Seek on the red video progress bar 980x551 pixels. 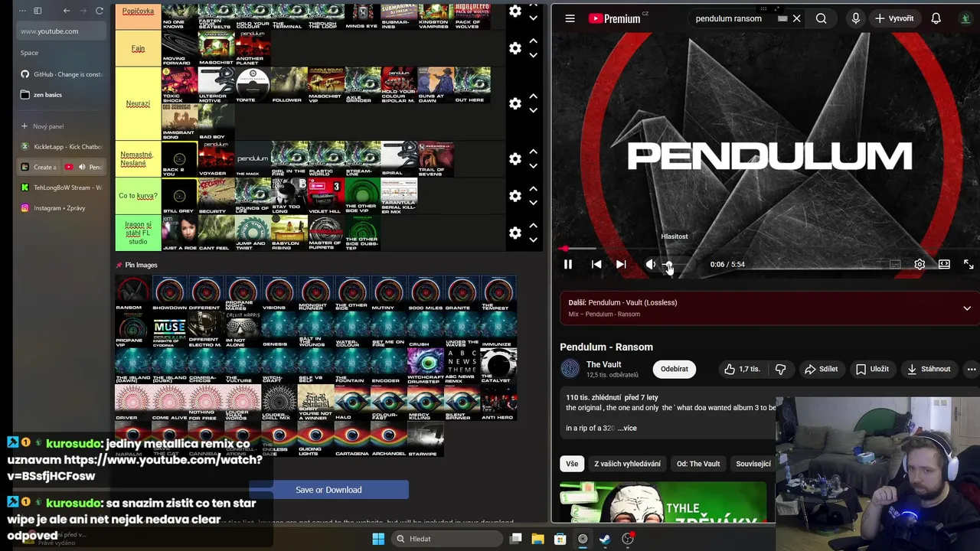pos(766,248)
